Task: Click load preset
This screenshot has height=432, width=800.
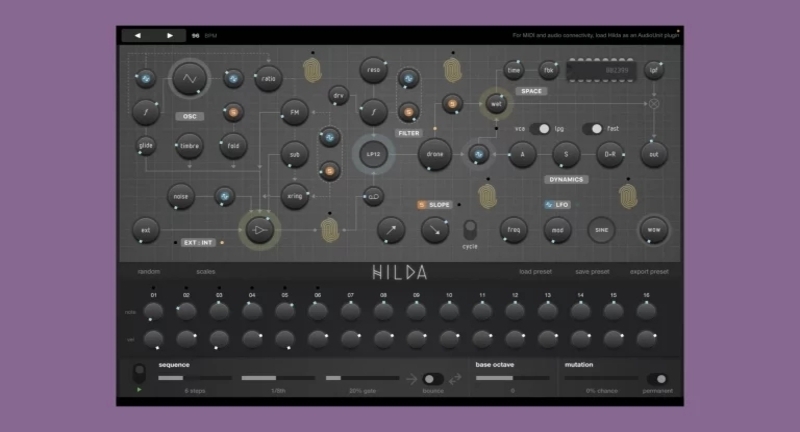Action: 535,271
